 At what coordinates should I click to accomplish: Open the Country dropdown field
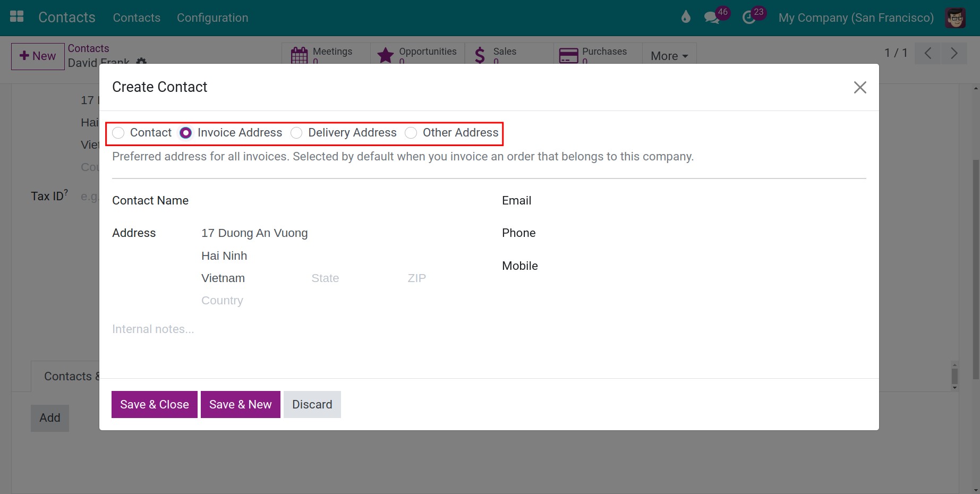click(315, 301)
